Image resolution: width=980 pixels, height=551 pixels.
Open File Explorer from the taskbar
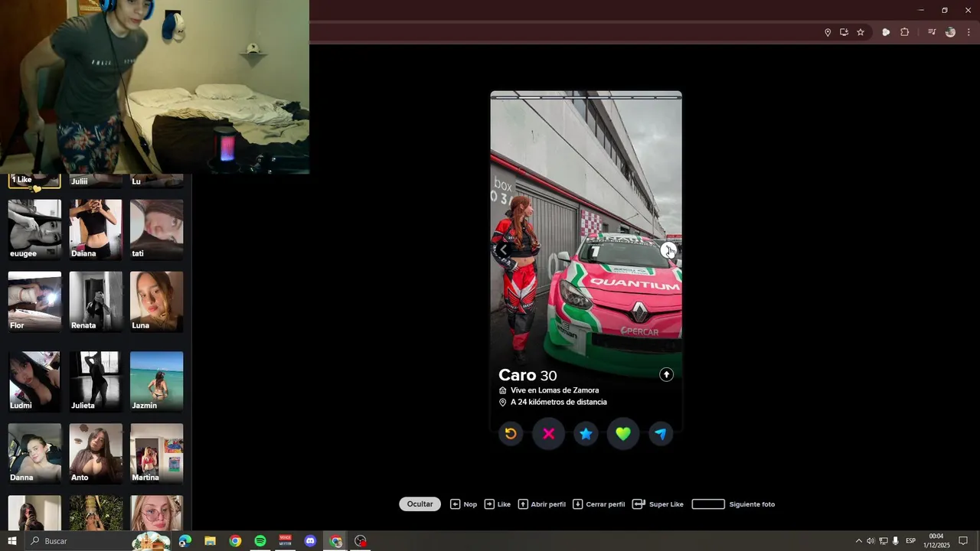click(x=210, y=541)
